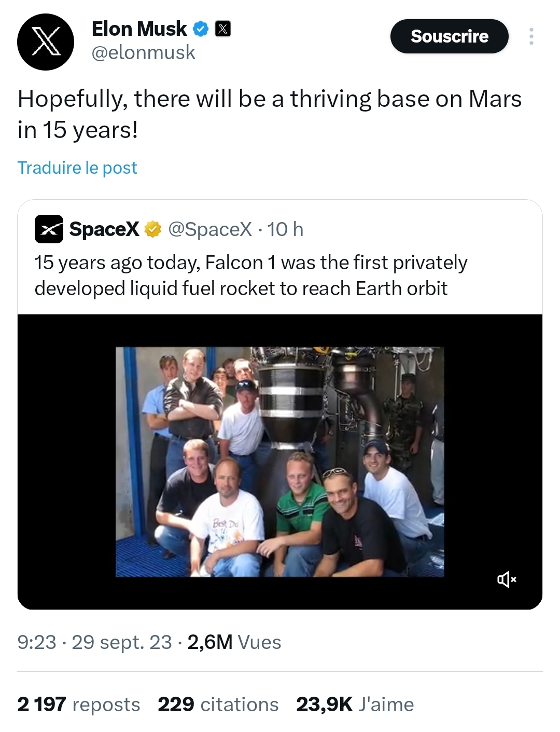This screenshot has height=732, width=560.
Task: Open the three-dot more options menu
Action: tap(531, 36)
